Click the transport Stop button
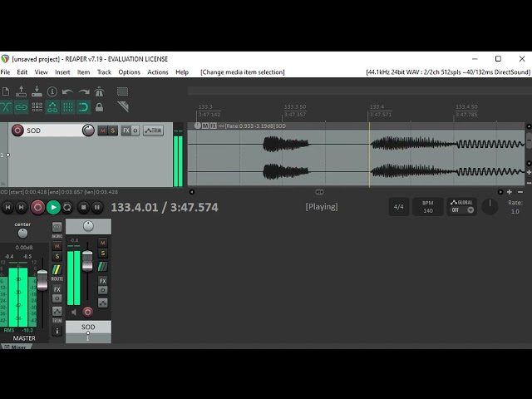This screenshot has height=399, width=532. (83, 207)
